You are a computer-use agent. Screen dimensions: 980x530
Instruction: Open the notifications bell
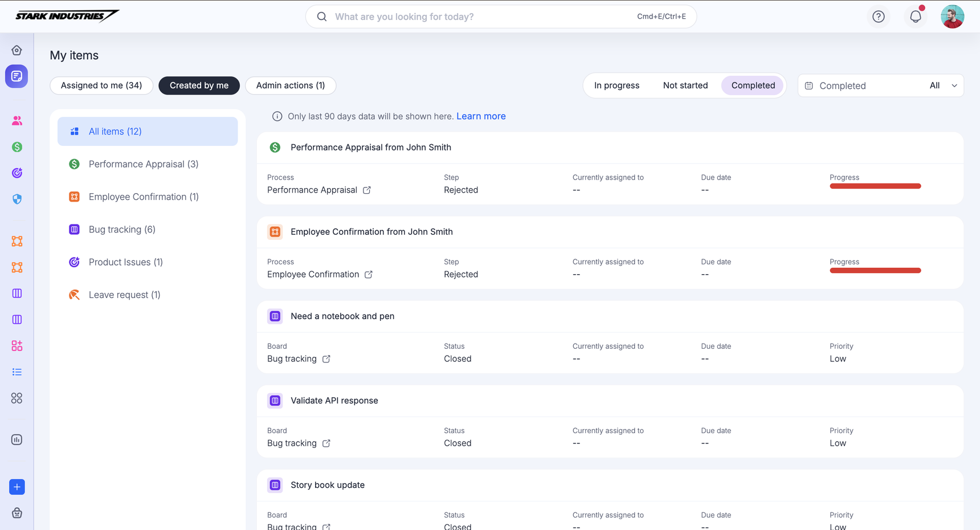click(x=915, y=17)
